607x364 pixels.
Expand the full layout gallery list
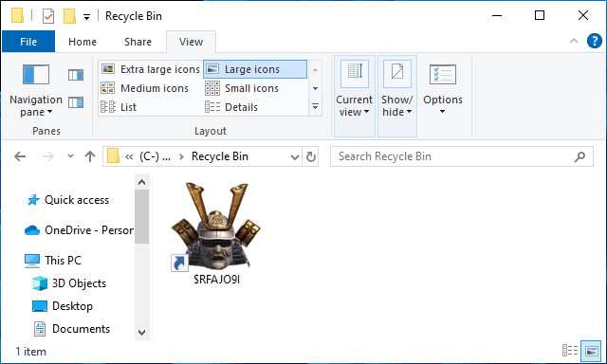click(315, 106)
